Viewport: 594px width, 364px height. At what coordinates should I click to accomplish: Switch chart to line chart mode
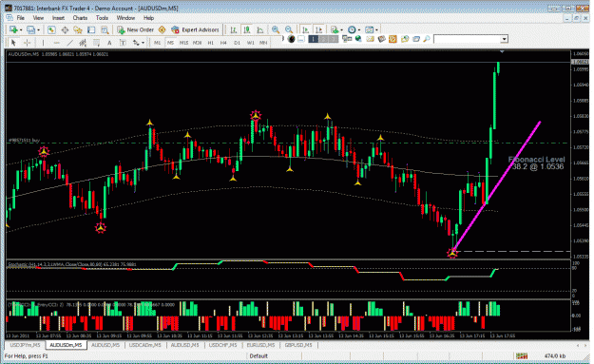coord(260,29)
